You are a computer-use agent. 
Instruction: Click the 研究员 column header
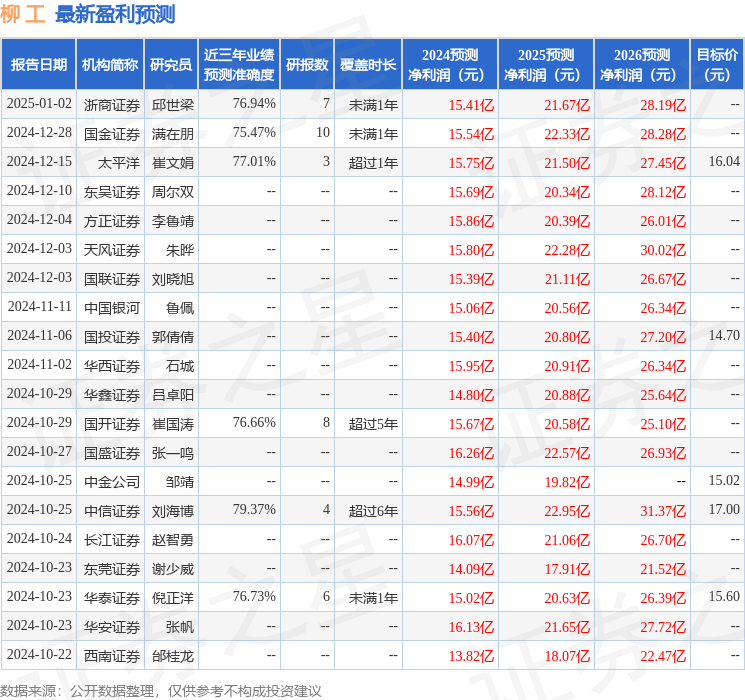(x=171, y=64)
